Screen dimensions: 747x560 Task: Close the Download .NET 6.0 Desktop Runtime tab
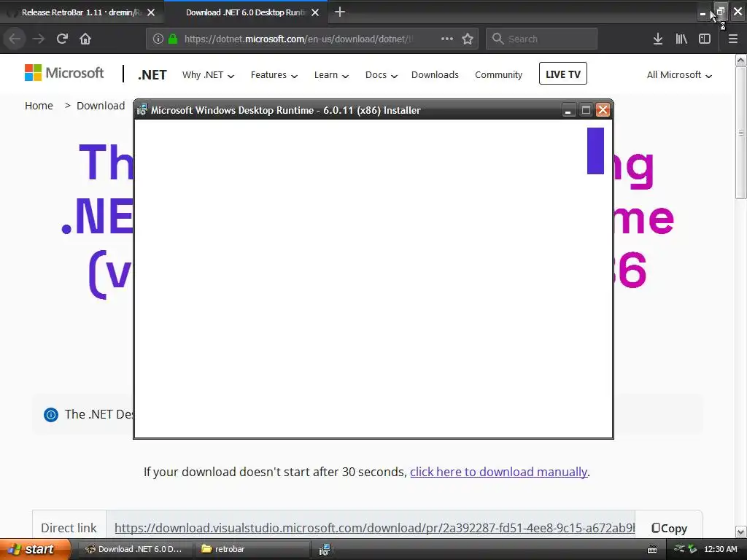coord(315,12)
